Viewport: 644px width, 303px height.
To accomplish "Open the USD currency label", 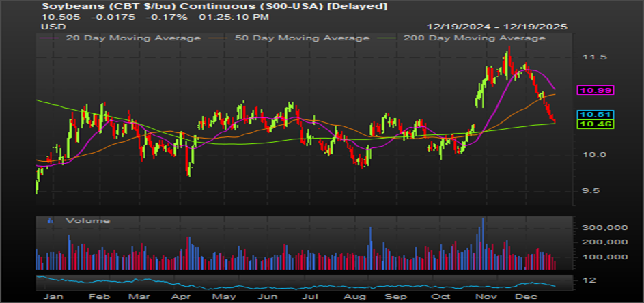I will pos(52,26).
